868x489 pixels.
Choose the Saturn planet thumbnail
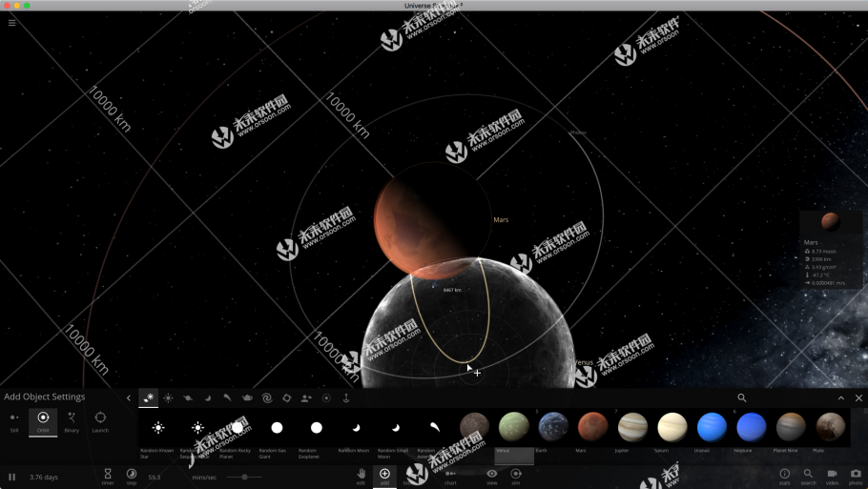672,426
